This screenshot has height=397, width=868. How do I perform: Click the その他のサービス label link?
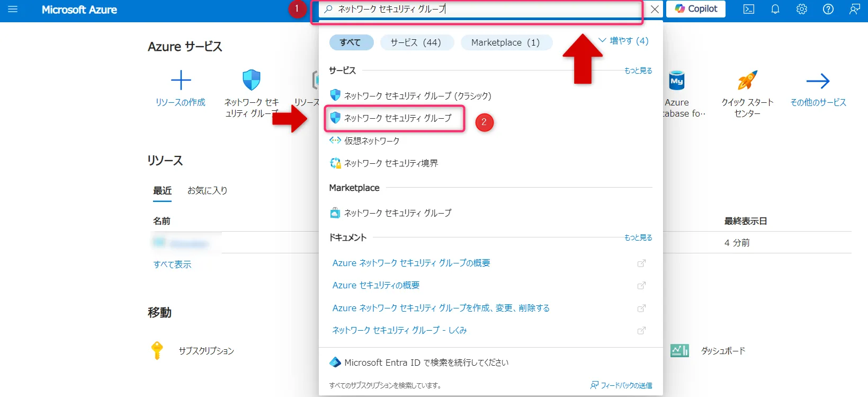click(818, 102)
